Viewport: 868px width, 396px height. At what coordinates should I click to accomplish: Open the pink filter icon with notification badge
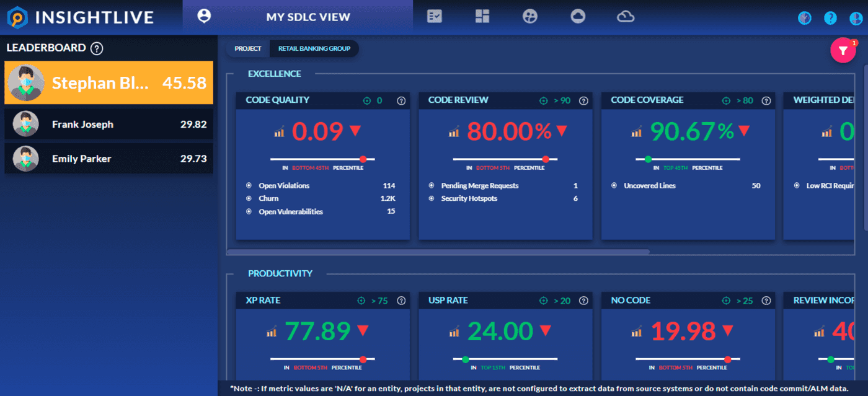pos(843,50)
